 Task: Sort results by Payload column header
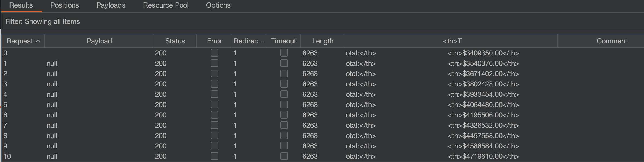(99, 41)
